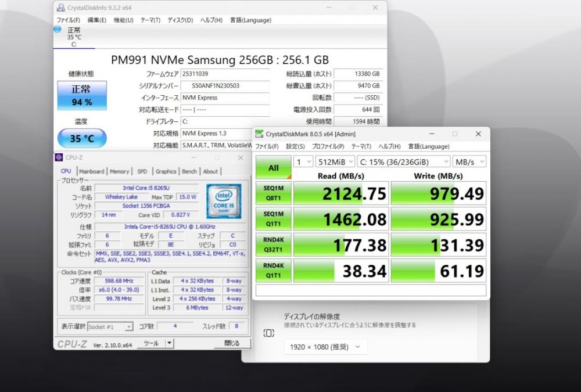Click the All button in CrystalDiskMark
The image size is (581, 392).
pyautogui.click(x=274, y=167)
